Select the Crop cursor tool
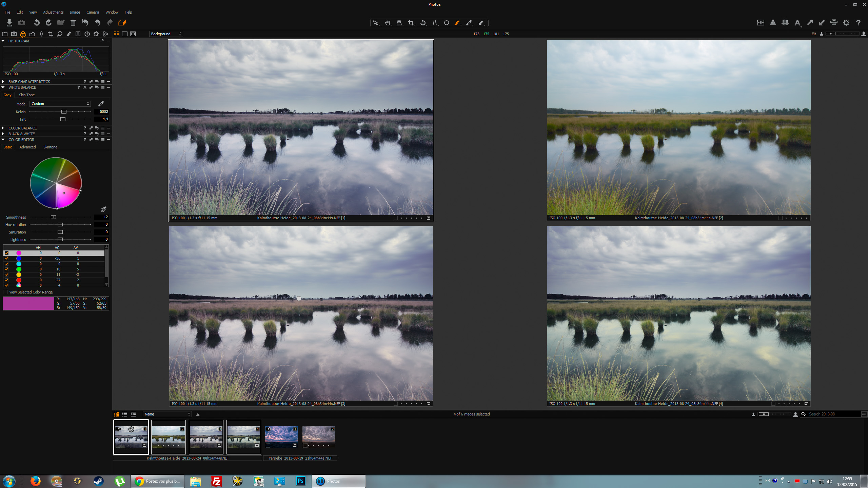The width and height of the screenshot is (868, 488). 411,23
